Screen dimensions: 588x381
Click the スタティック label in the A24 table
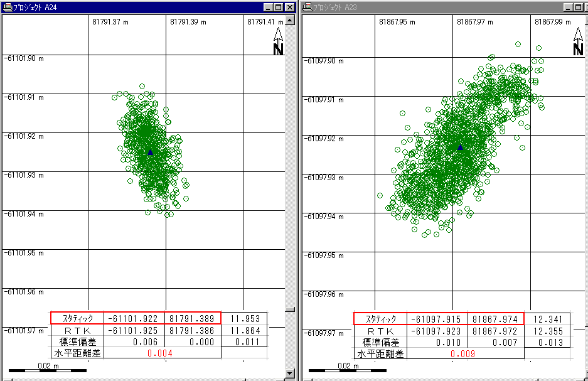point(78,318)
